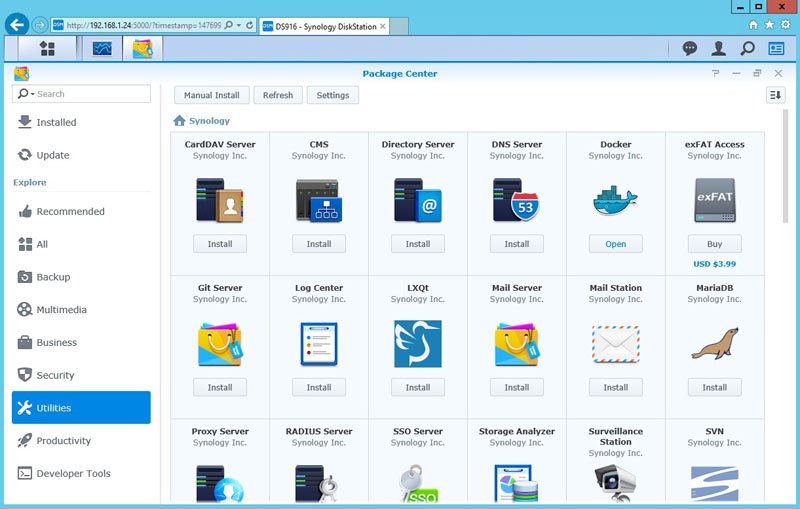Click the Proxy Server package icon

pyautogui.click(x=220, y=483)
